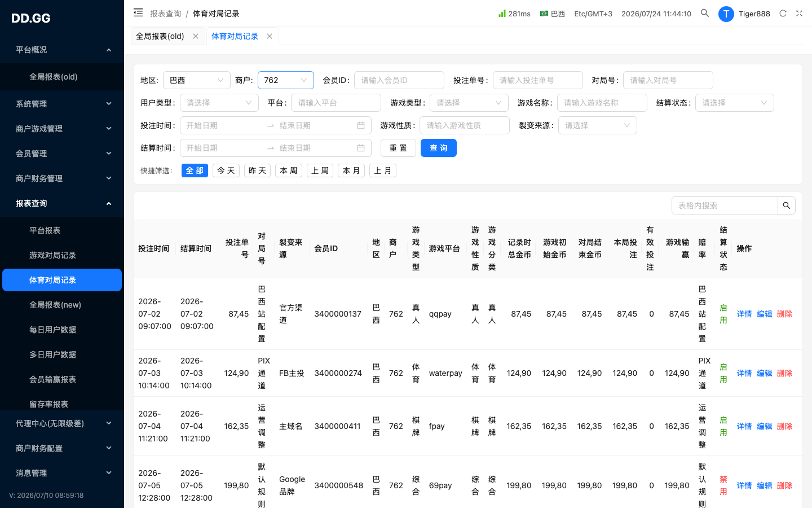This screenshot has width=812, height=508.
Task: Click the table search magnifier button
Action: [787, 205]
